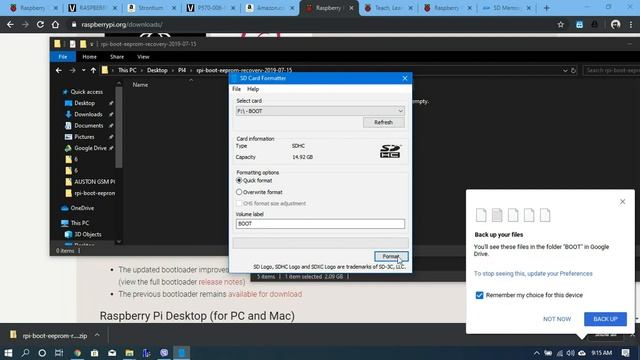
Task: Open the Help menu in SD Card Formatter
Action: [253, 89]
